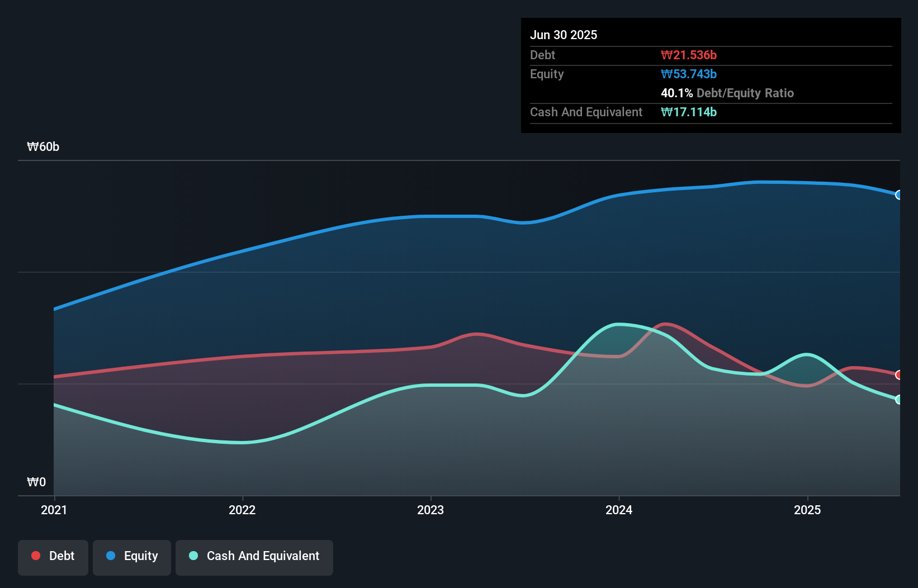
Task: Click the 2021 x-axis label
Action: coord(54,510)
